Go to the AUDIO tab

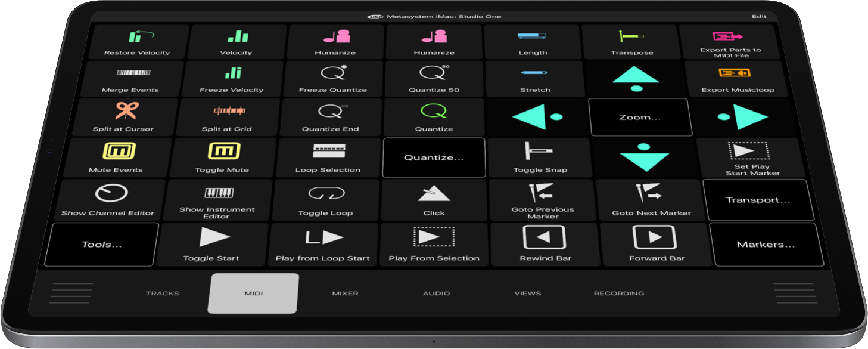click(x=436, y=294)
